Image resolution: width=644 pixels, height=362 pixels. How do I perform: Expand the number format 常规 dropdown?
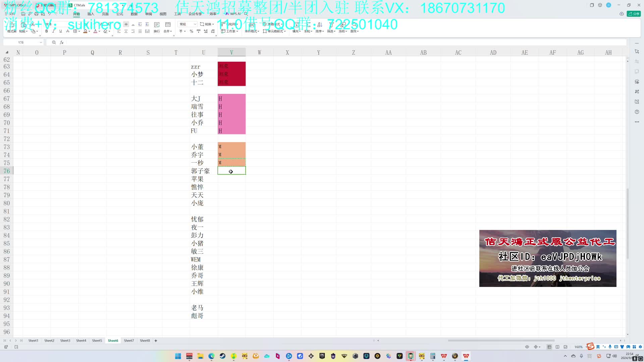coord(195,24)
